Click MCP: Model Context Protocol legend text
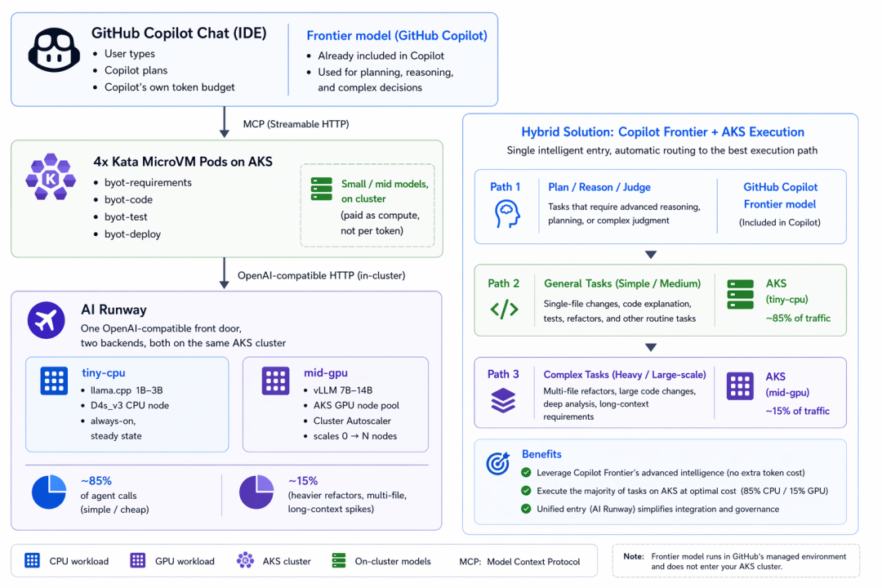The image size is (882, 588). [519, 562]
